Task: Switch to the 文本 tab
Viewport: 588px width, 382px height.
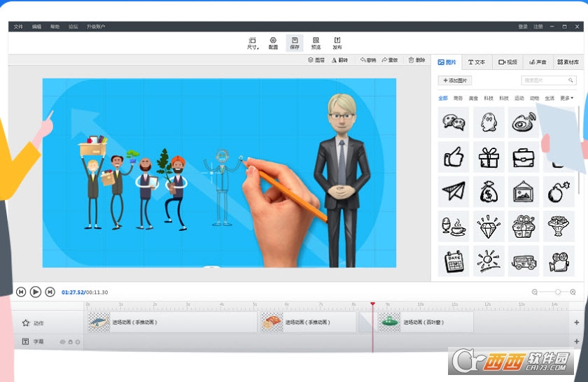Action: click(x=477, y=62)
